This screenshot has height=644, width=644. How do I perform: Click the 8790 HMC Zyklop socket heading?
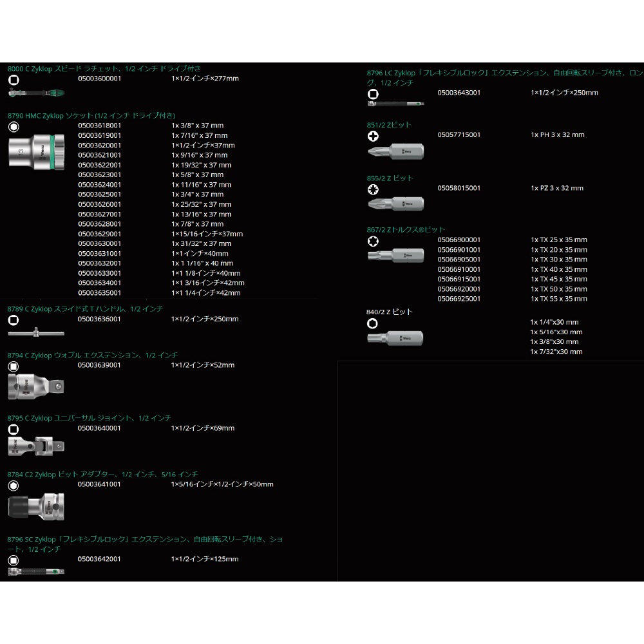[x=91, y=116]
